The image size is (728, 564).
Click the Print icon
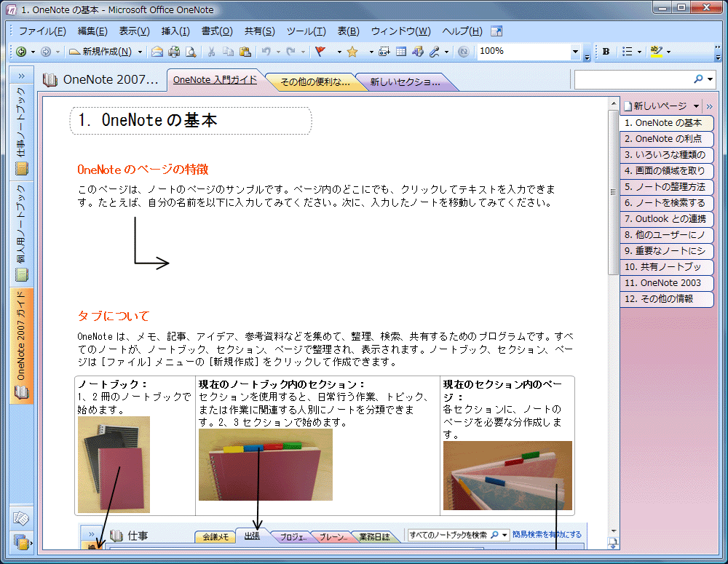tap(174, 52)
